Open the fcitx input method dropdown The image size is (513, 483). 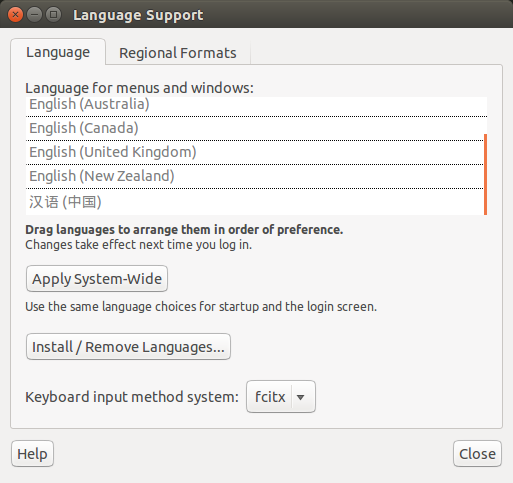(281, 397)
